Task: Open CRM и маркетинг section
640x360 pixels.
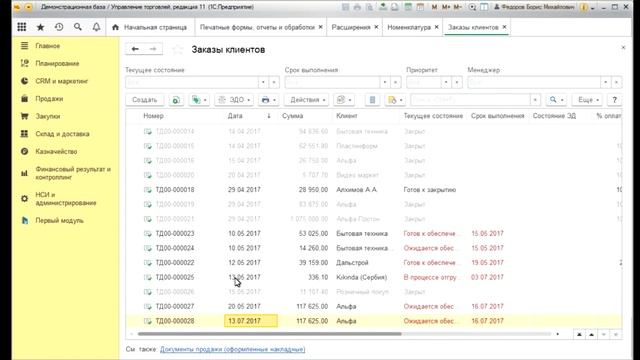Action: tap(62, 81)
